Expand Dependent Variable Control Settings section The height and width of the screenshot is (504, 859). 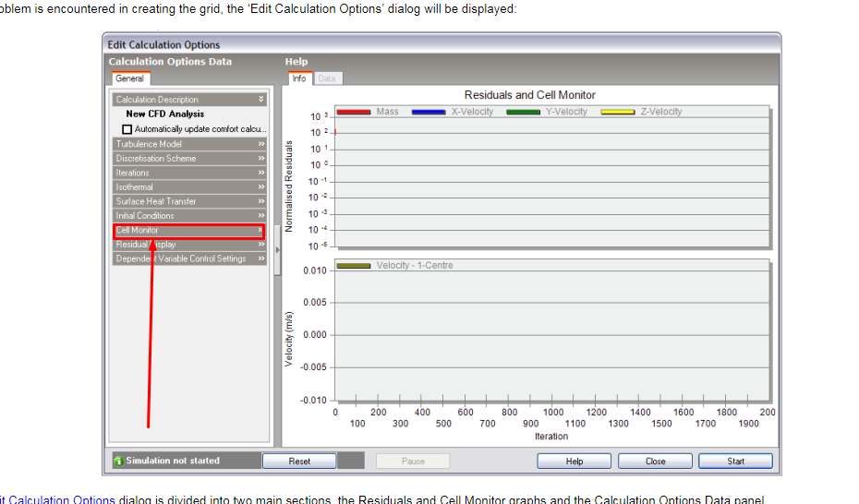point(189,258)
